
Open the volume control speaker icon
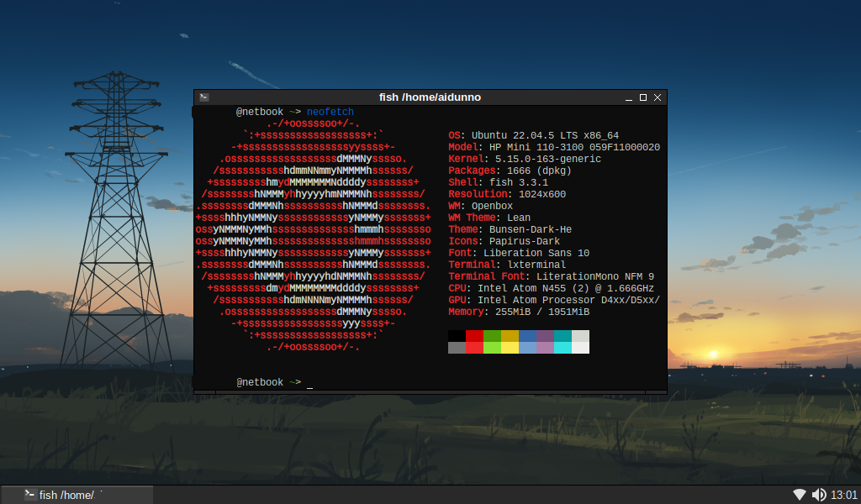(x=819, y=495)
